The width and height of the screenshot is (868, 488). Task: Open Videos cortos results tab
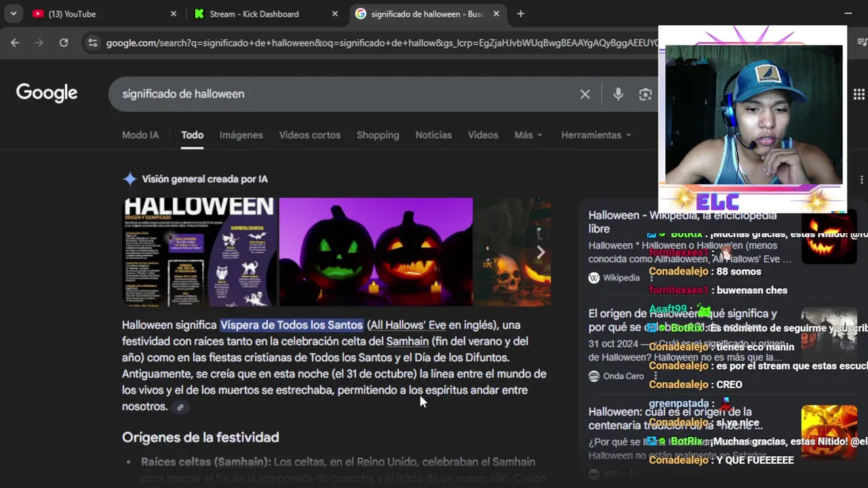click(310, 135)
